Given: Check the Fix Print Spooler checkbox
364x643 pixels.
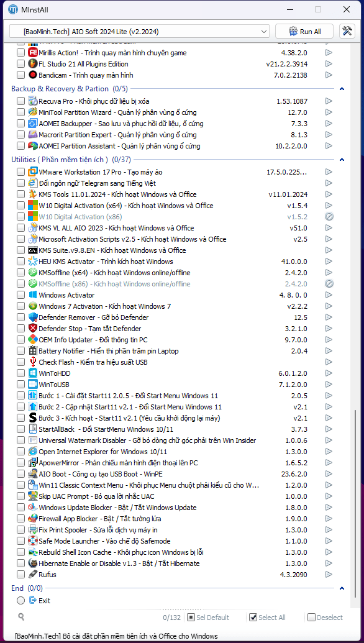Looking at the screenshot, I should point(20,530).
